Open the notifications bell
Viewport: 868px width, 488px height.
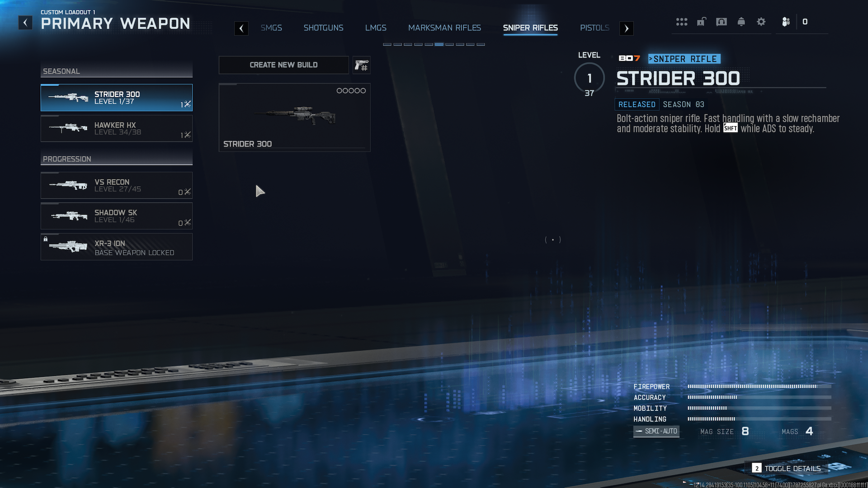[741, 22]
